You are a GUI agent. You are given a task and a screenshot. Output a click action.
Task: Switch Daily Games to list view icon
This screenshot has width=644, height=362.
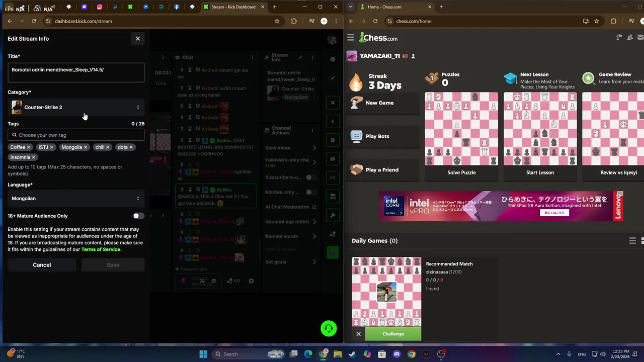coord(632,241)
